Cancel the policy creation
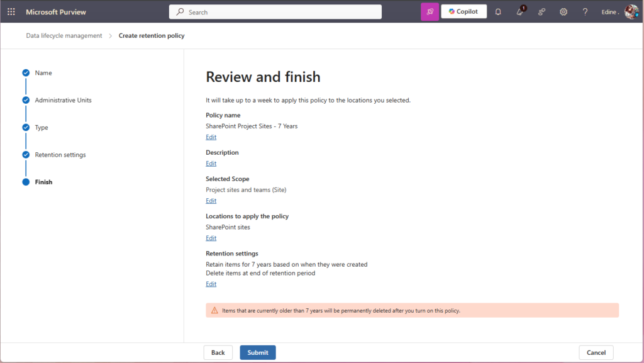The width and height of the screenshot is (644, 363). click(x=596, y=353)
